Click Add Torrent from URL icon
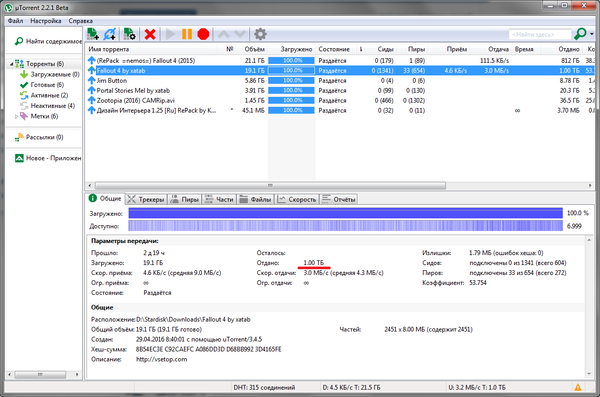Image resolution: width=600 pixels, height=397 pixels. coord(110,34)
